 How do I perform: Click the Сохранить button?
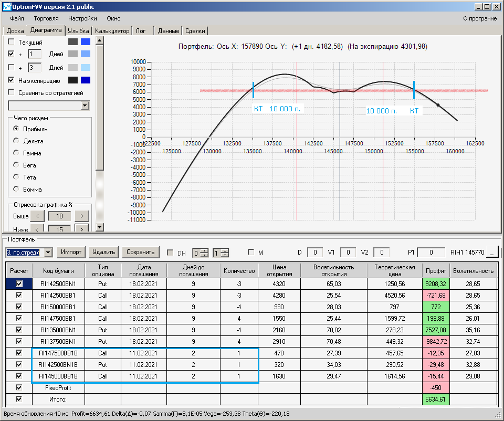141,252
